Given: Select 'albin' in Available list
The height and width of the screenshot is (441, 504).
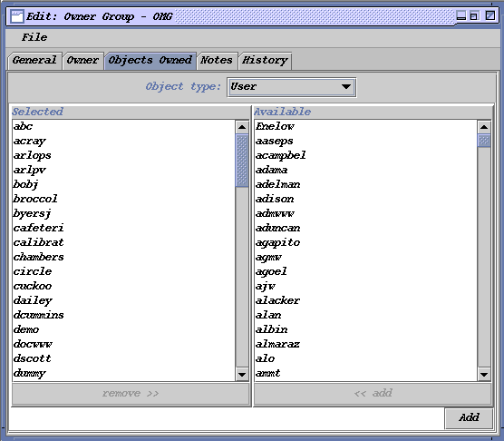Looking at the screenshot, I should (366, 329).
